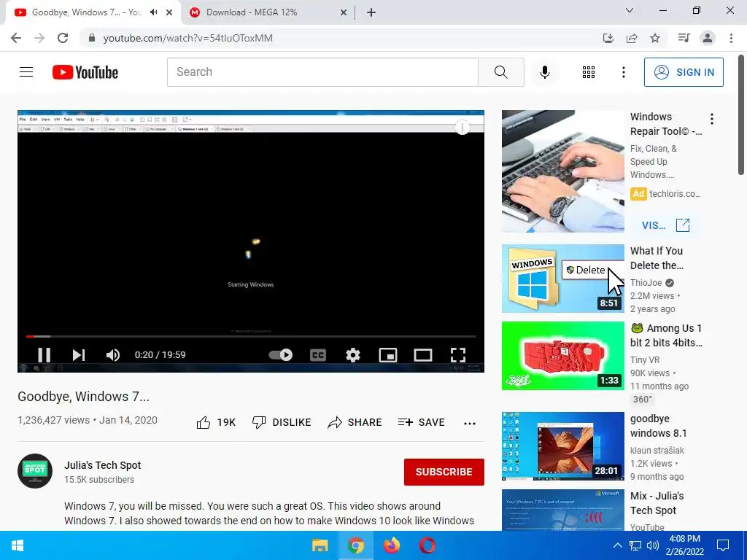Open Julia's Tech Spot channel name link
Viewport: 747px width, 560px height.
pos(102,465)
